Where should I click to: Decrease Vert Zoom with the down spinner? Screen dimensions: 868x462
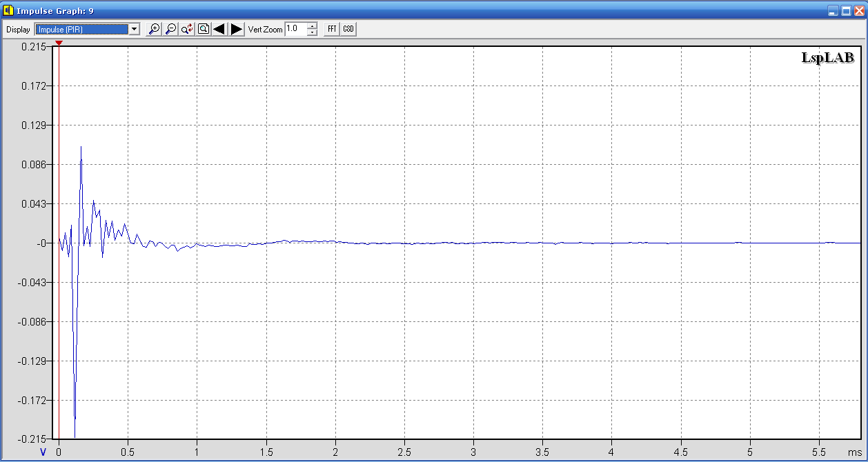pos(312,32)
